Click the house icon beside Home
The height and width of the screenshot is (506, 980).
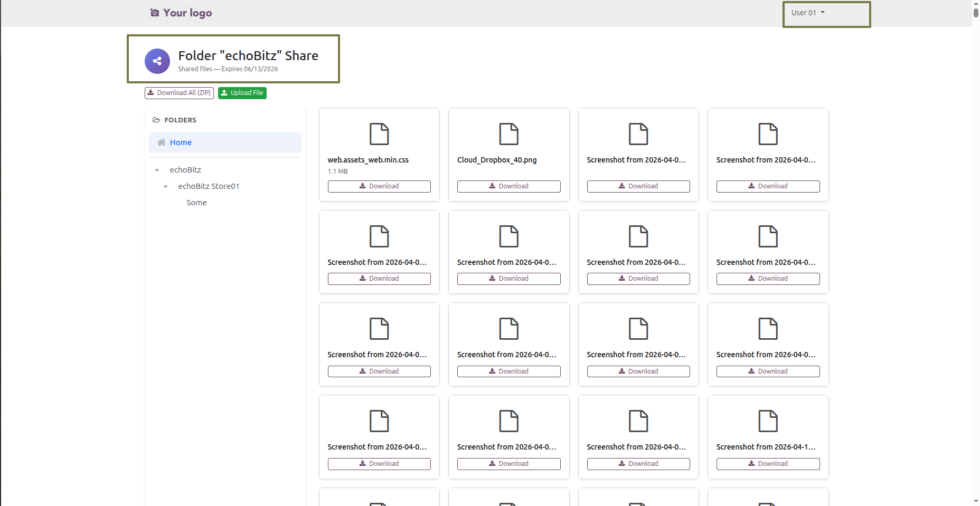pyautogui.click(x=162, y=142)
